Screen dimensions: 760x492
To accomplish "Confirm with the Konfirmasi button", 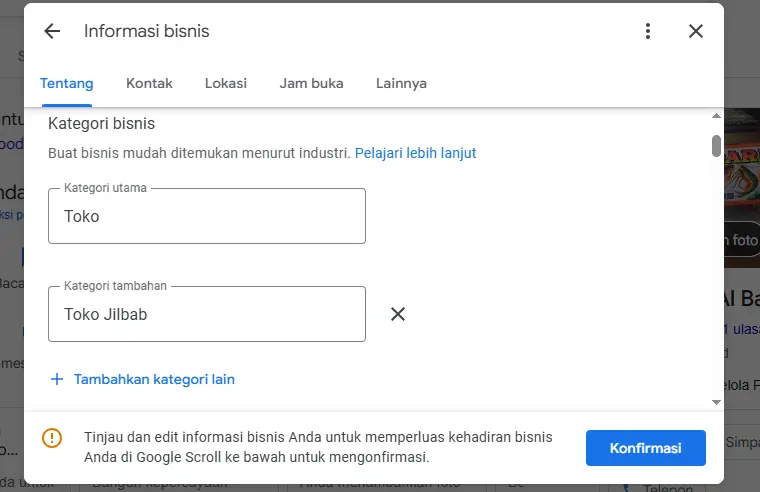I will click(x=646, y=448).
